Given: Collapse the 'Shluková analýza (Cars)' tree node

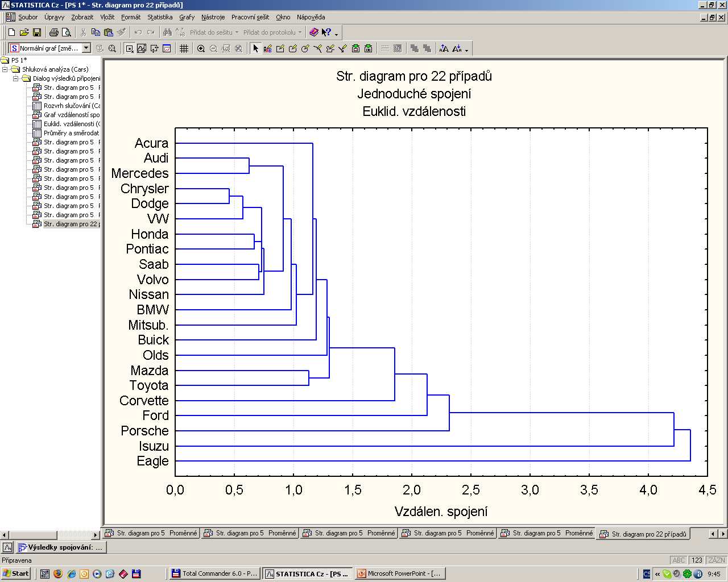Looking at the screenshot, I should [x=5, y=69].
